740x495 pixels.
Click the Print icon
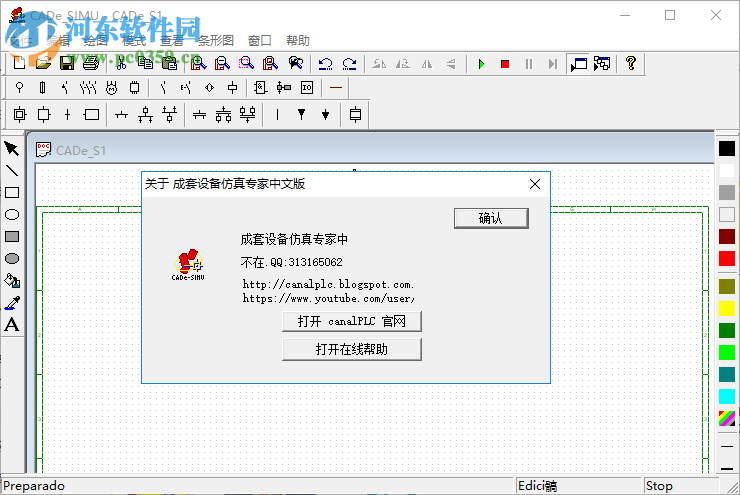[x=91, y=63]
